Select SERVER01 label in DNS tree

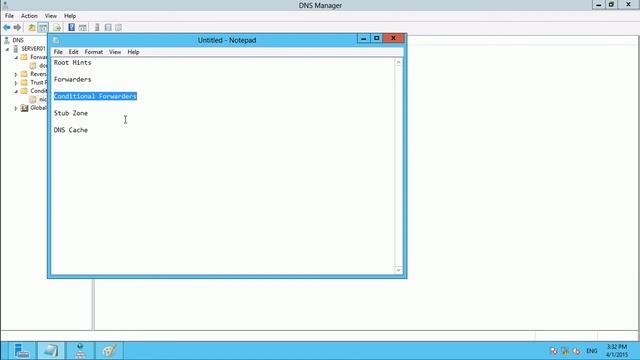(x=33, y=49)
